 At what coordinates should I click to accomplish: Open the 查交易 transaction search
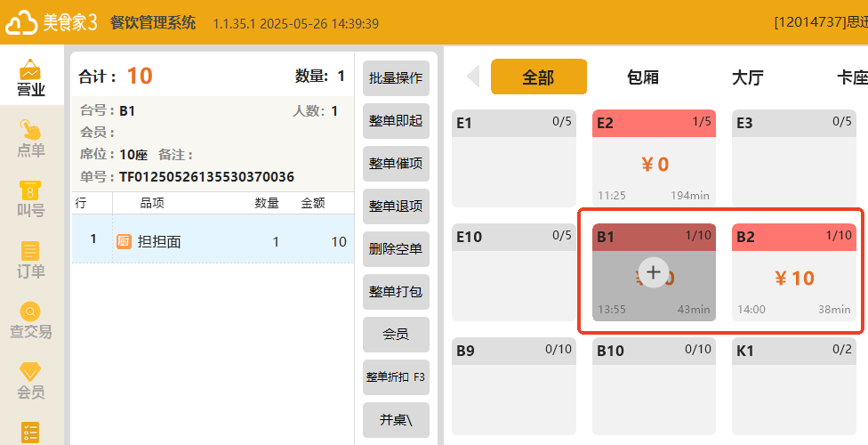click(31, 320)
